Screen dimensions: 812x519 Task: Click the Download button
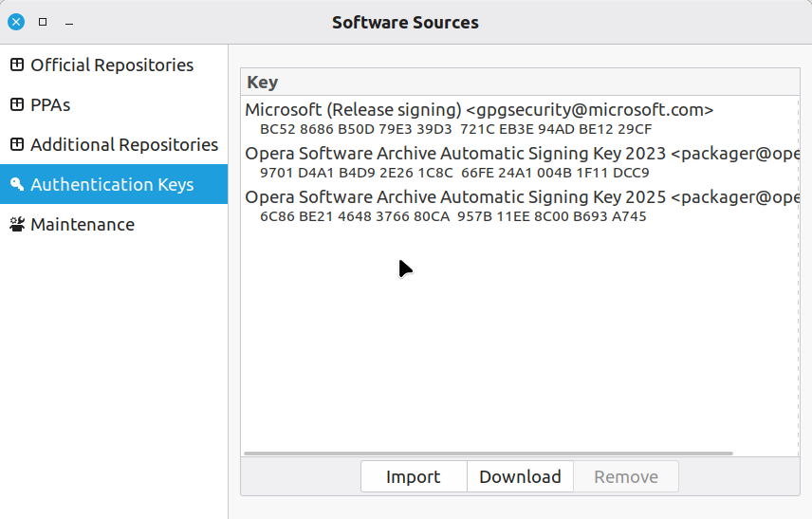[x=520, y=476]
